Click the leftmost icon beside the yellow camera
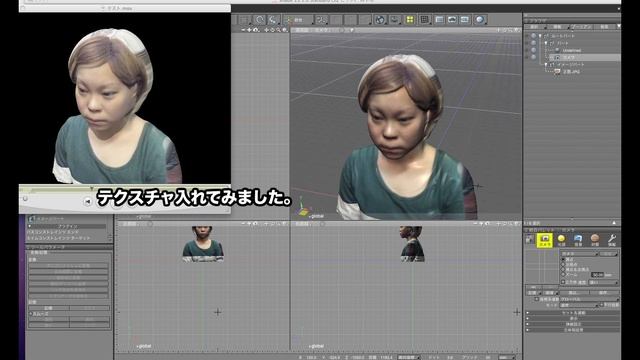This screenshot has width=640, height=360. [x=529, y=240]
